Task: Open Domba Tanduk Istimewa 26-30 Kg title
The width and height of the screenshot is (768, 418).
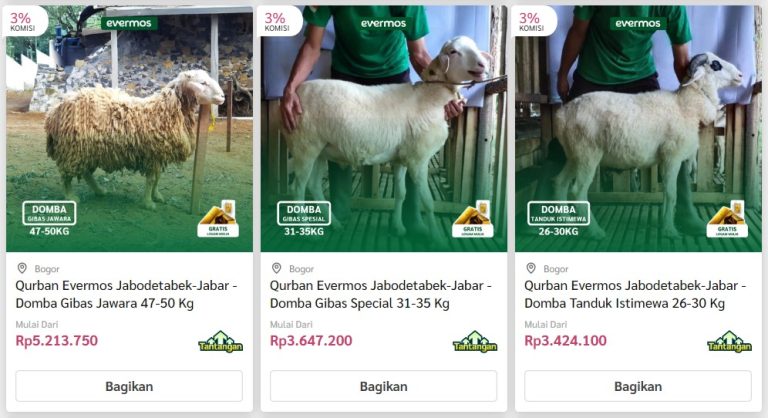Action: tap(635, 294)
